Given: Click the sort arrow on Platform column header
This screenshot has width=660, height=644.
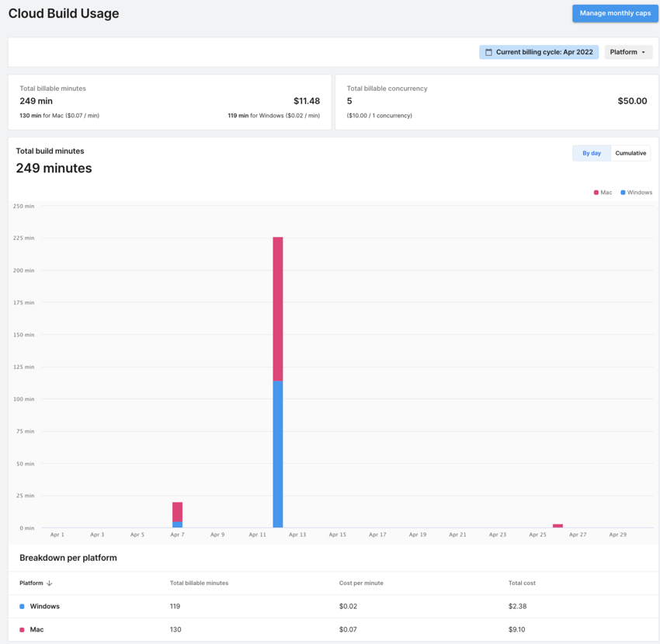Looking at the screenshot, I should point(49,583).
